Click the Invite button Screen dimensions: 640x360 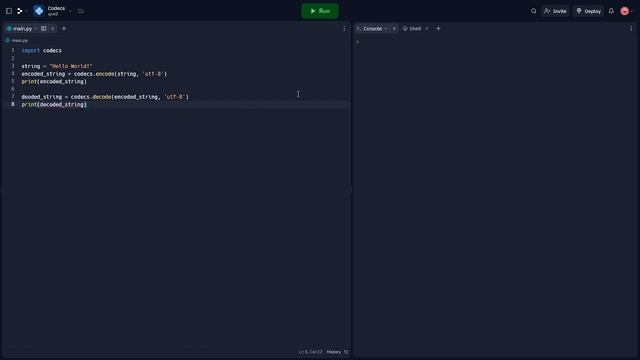[x=555, y=11]
